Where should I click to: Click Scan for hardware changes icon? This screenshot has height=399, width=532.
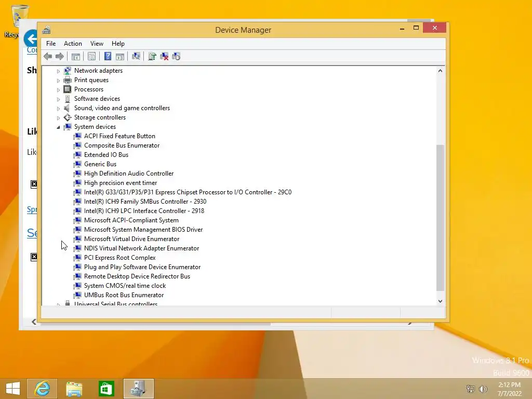coord(136,56)
